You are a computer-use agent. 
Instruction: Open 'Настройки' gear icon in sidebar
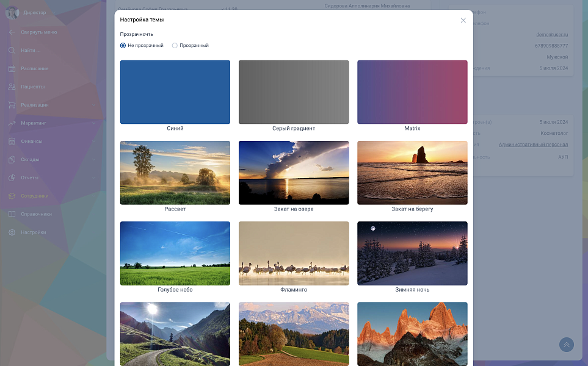[x=12, y=232]
